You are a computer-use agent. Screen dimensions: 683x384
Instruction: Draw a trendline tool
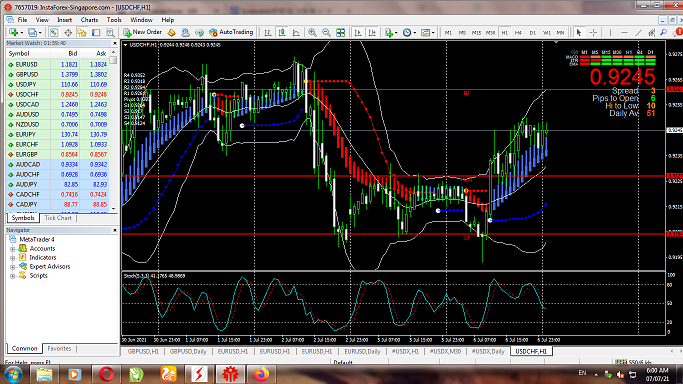tap(638, 32)
